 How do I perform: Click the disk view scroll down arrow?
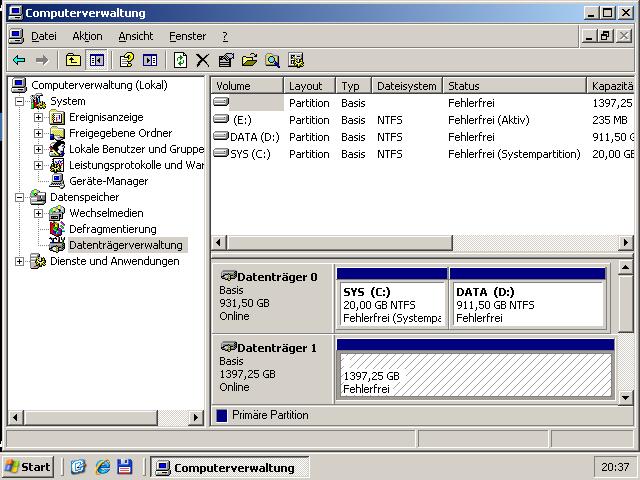(x=625, y=397)
